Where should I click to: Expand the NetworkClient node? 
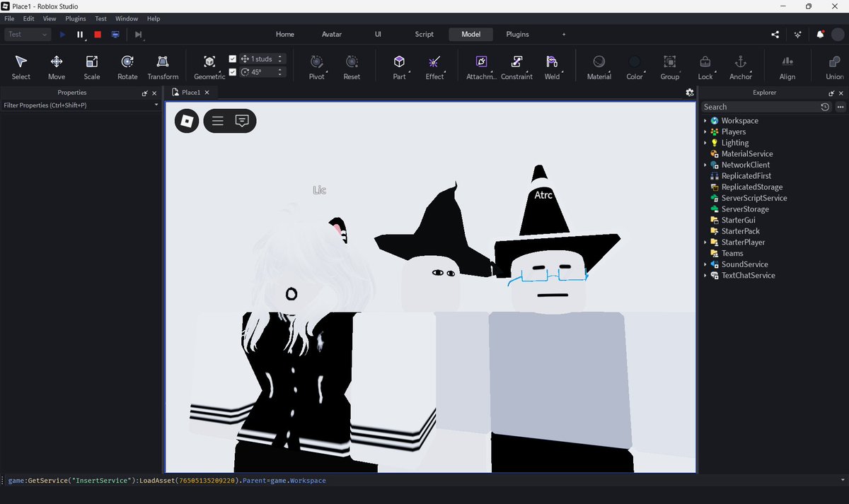[x=705, y=165]
